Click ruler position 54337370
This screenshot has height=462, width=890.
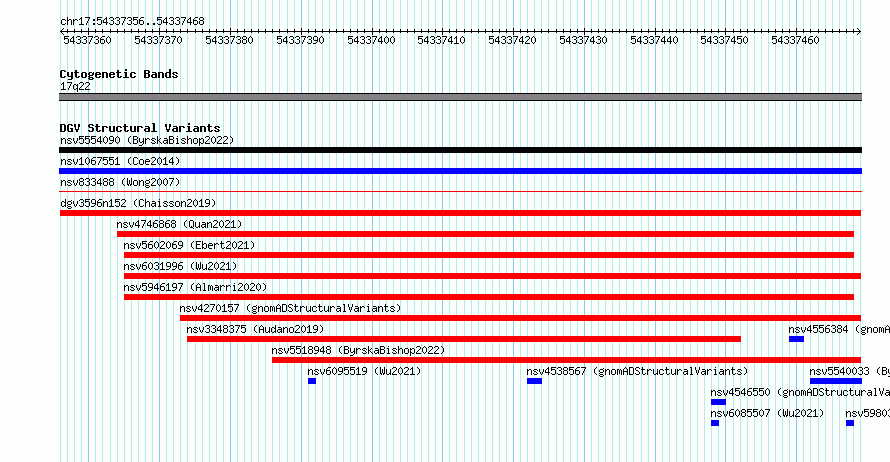click(x=158, y=40)
